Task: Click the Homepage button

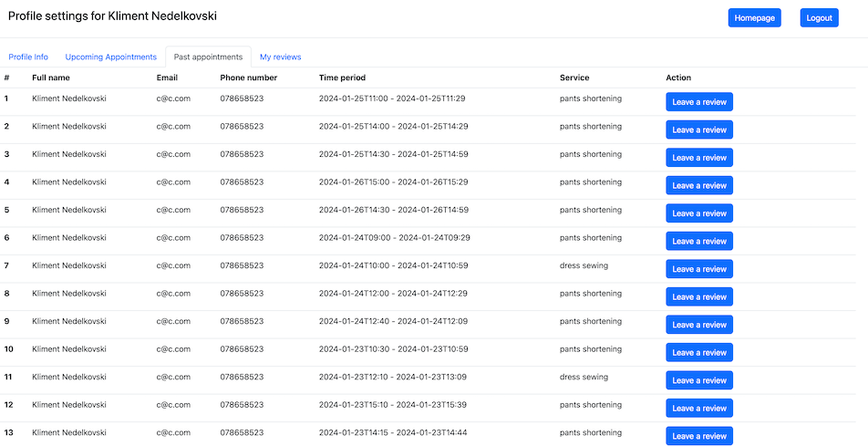Action: tap(754, 17)
